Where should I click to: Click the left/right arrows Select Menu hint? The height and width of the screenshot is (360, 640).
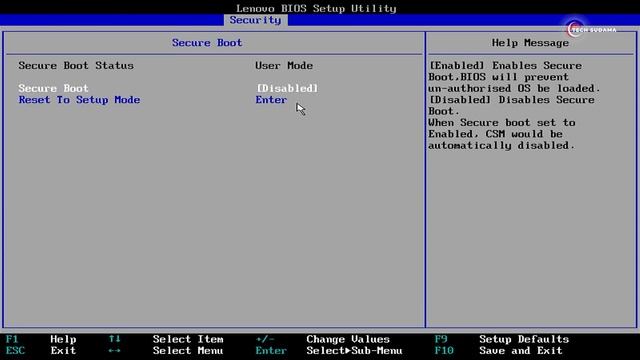tap(166, 351)
